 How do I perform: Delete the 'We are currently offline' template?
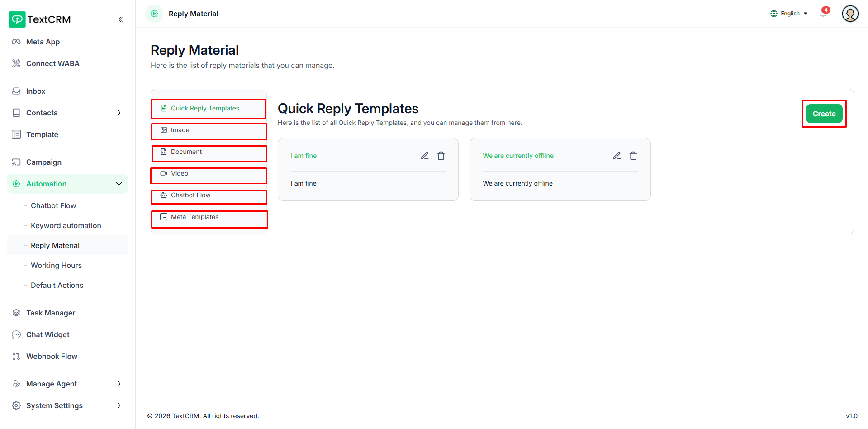coord(633,156)
